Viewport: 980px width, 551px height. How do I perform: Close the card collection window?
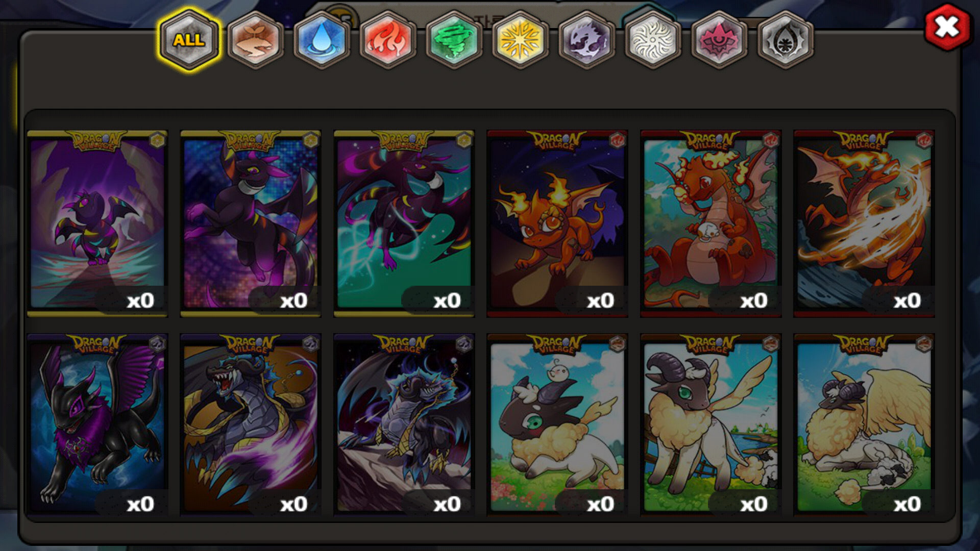[x=947, y=27]
